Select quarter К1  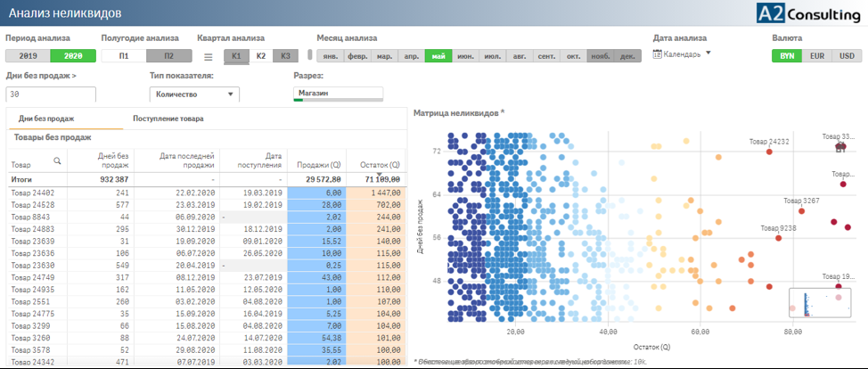(236, 56)
